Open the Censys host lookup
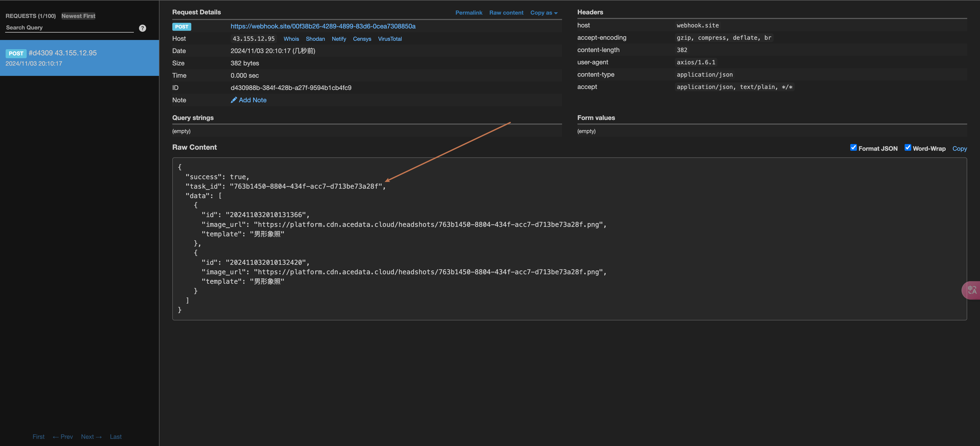Viewport: 980px width, 446px height. (362, 39)
